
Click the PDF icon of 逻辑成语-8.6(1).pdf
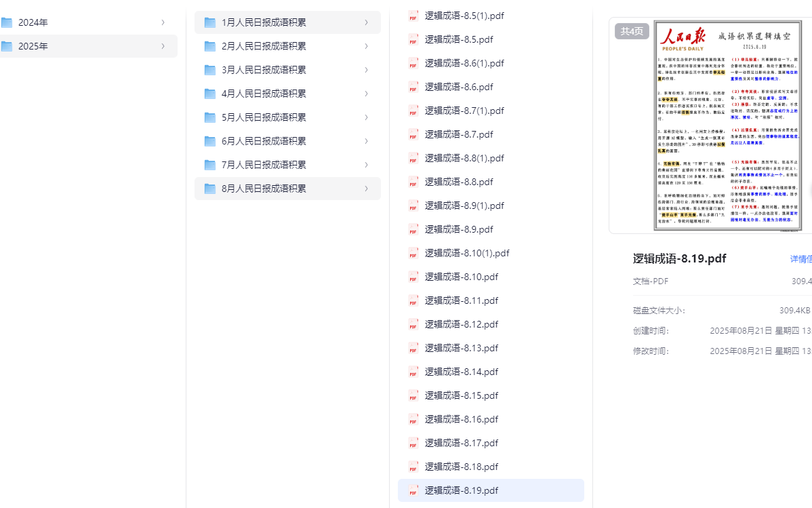413,63
